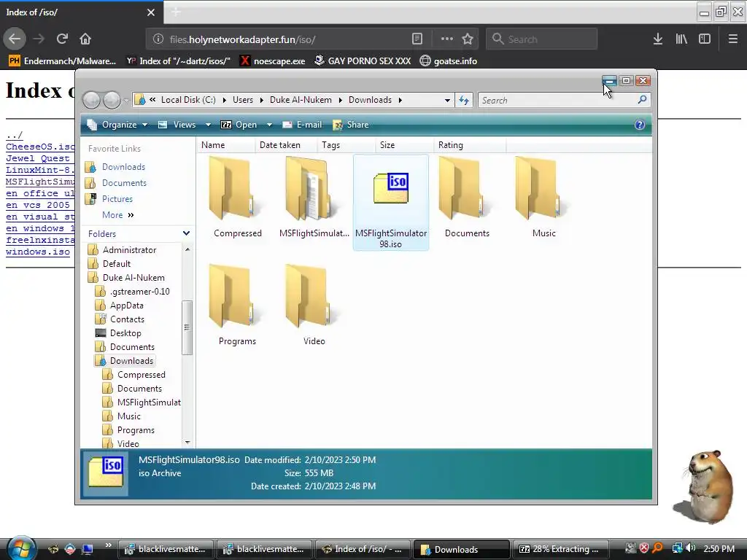
Task: Click Share in the Explorer toolbar
Action: [351, 125]
